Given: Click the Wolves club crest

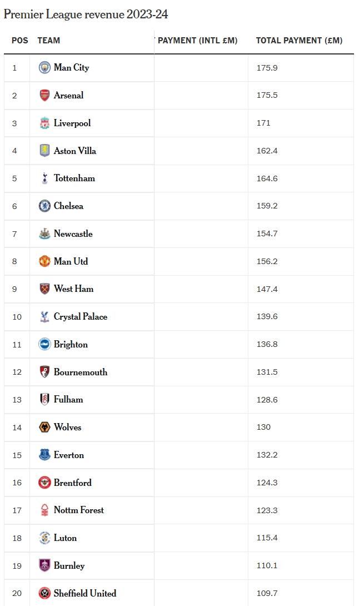Looking at the screenshot, I should (x=44, y=428).
